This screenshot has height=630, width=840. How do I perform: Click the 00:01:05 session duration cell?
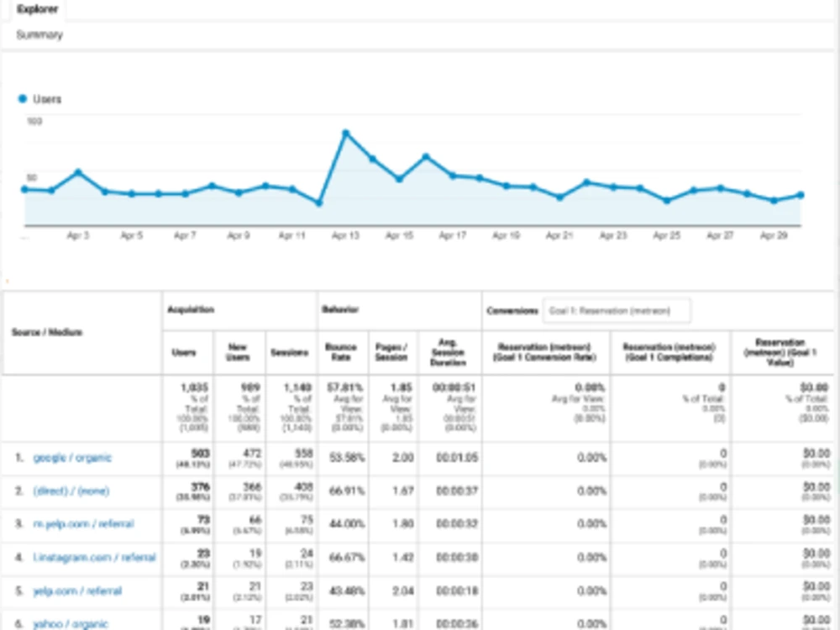point(457,458)
